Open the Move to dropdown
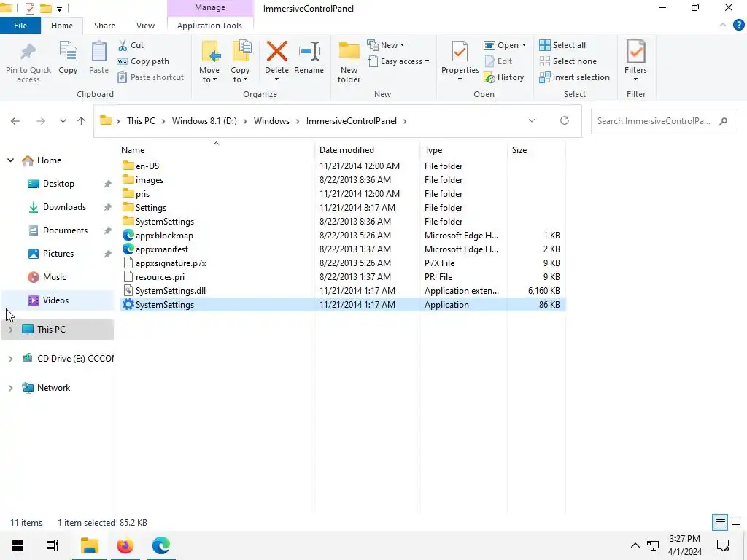747x560 pixels. 209,75
